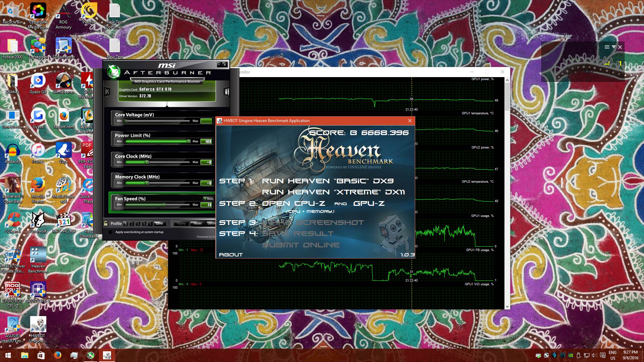Click the Fan Speed slider handle
Screen dimensions: 644x362
click(x=164, y=204)
